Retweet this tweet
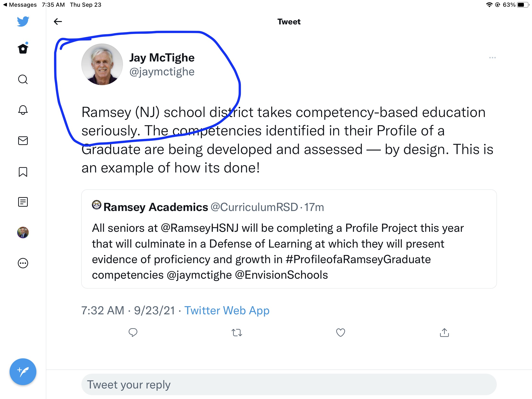 coord(237,333)
